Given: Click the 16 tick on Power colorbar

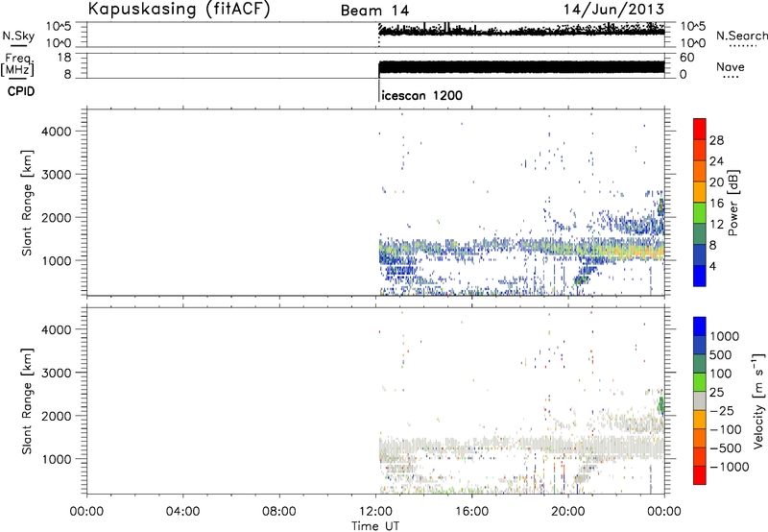Looking at the screenshot, I should coord(716,204).
